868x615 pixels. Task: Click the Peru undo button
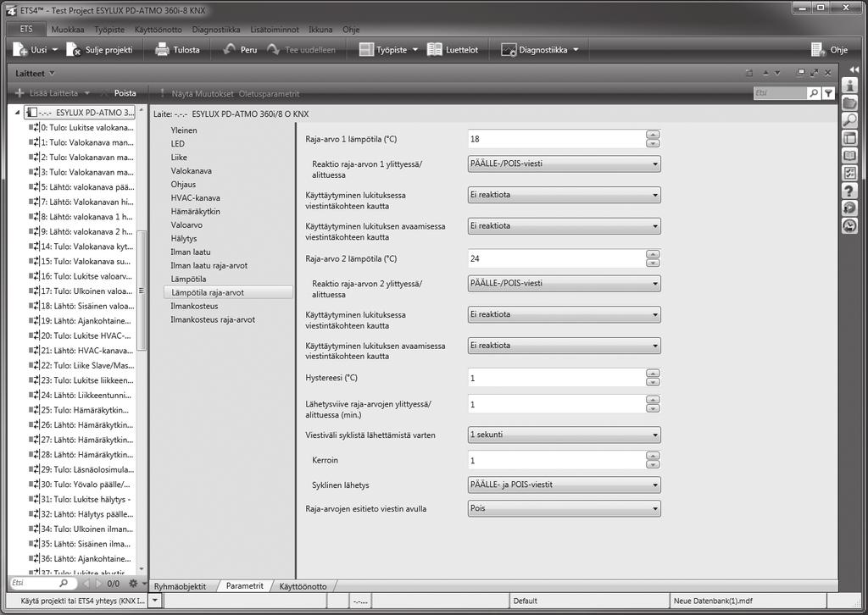pyautogui.click(x=240, y=50)
